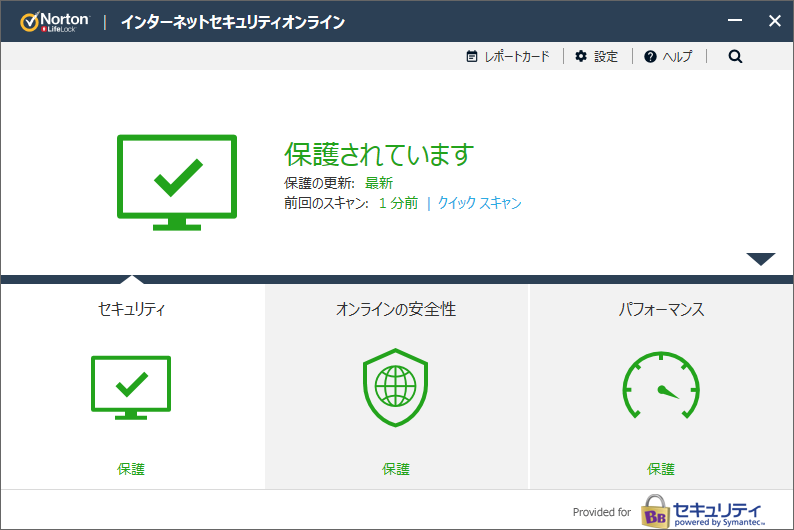Image resolution: width=794 pixels, height=530 pixels.
Task: Close the Norton window
Action: tap(775, 21)
